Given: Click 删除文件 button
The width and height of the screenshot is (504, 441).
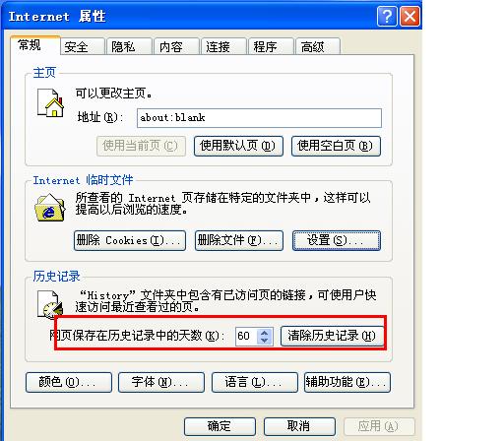Looking at the screenshot, I should coord(239,240).
